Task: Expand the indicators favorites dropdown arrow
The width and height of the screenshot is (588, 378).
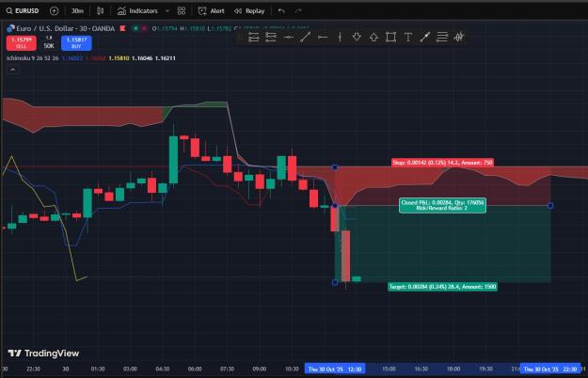Action: (167, 11)
